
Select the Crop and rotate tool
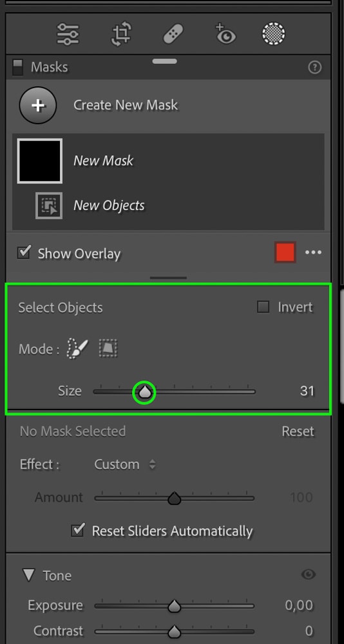pyautogui.click(x=122, y=33)
